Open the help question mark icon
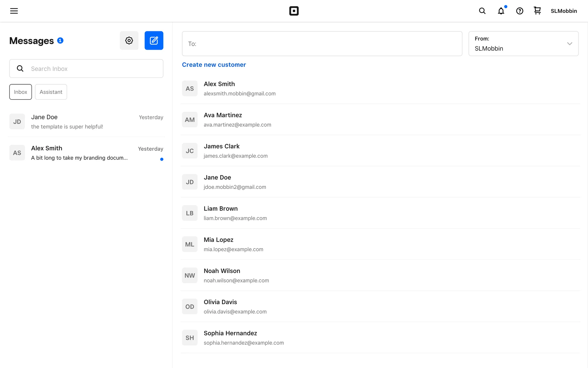This screenshot has height=368, width=588. [519, 11]
